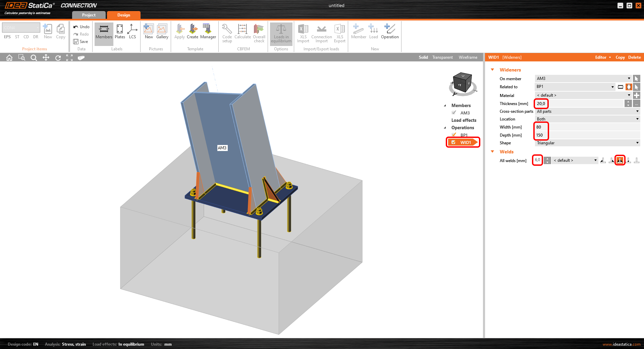644x349 pixels.
Task: Click the home view icon above the 3D scene
Action: [x=9, y=57]
